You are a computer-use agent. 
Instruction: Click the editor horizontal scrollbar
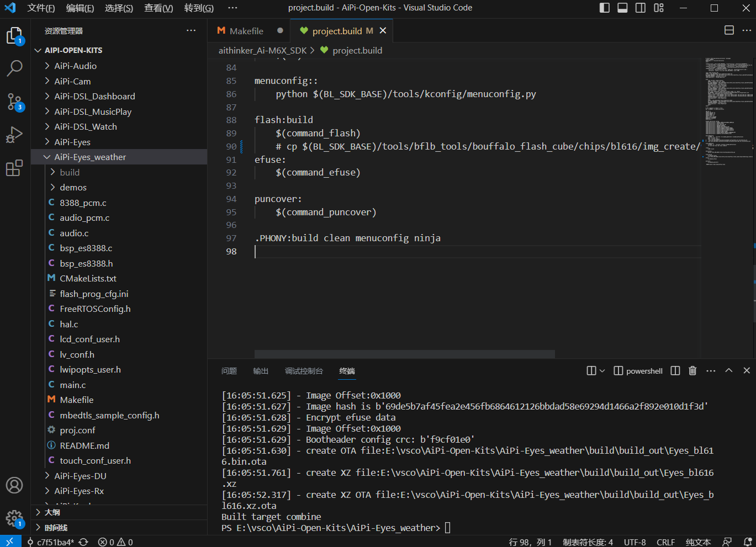(404, 354)
